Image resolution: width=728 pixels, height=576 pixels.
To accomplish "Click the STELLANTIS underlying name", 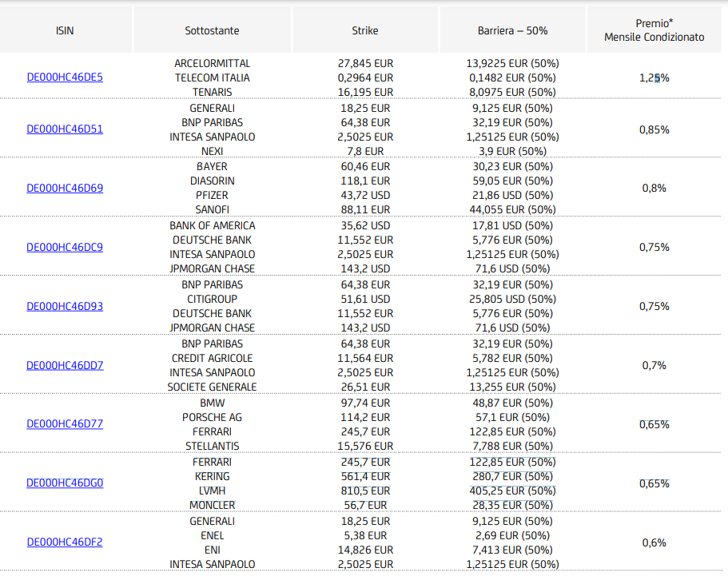I will [x=213, y=446].
